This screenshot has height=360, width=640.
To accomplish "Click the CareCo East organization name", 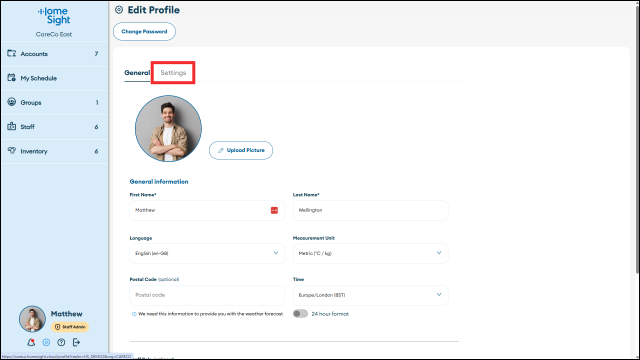I will tap(54, 34).
